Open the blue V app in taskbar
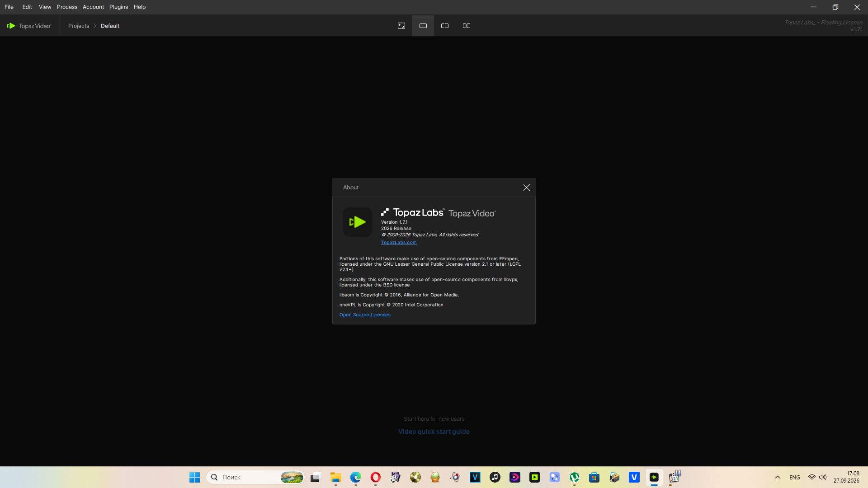This screenshot has height=488, width=868. [634, 477]
